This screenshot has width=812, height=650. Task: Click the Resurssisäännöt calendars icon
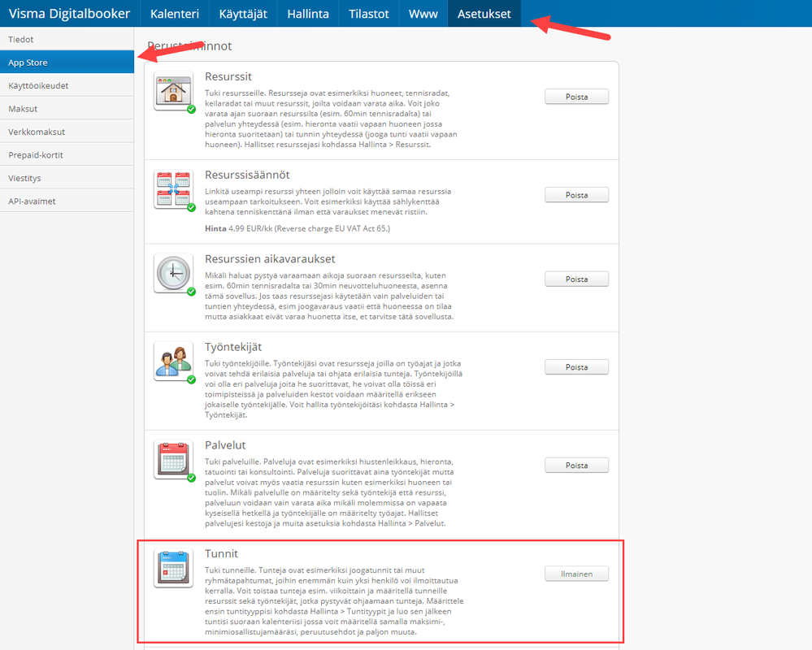pyautogui.click(x=173, y=189)
